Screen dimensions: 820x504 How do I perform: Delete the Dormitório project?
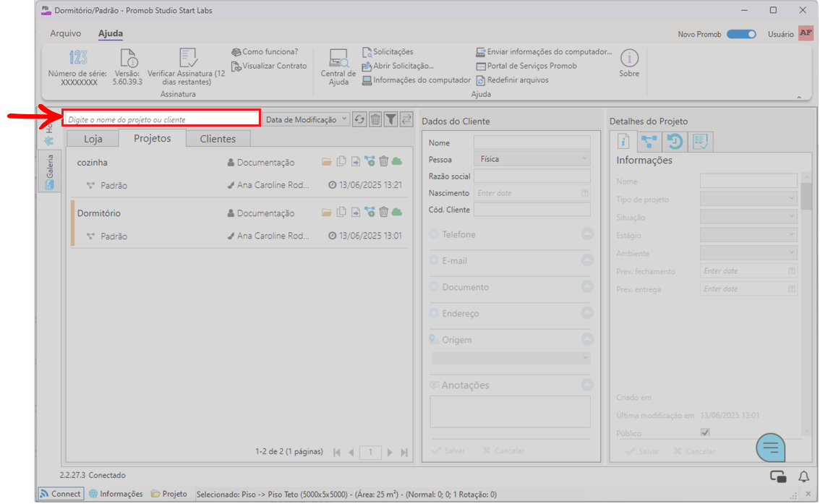tap(384, 213)
